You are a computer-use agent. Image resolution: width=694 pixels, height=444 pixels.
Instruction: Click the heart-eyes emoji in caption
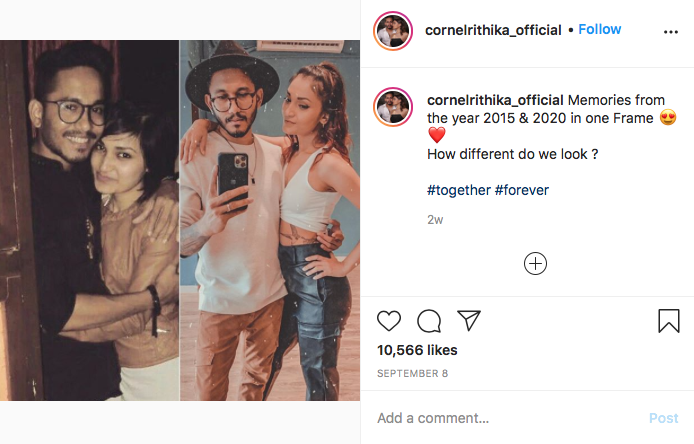pyautogui.click(x=669, y=119)
